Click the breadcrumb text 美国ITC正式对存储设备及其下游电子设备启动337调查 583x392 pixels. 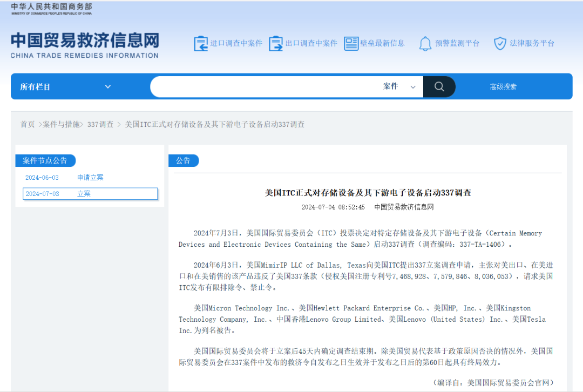[214, 124]
